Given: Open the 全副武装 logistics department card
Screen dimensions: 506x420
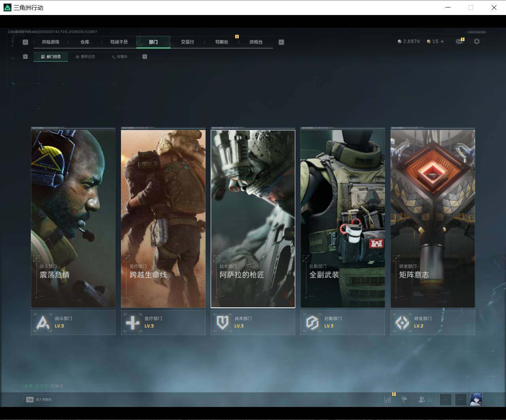Looking at the screenshot, I should [343, 218].
